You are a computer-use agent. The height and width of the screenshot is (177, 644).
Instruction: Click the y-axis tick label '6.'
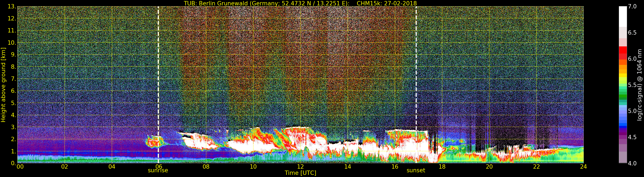(13, 91)
